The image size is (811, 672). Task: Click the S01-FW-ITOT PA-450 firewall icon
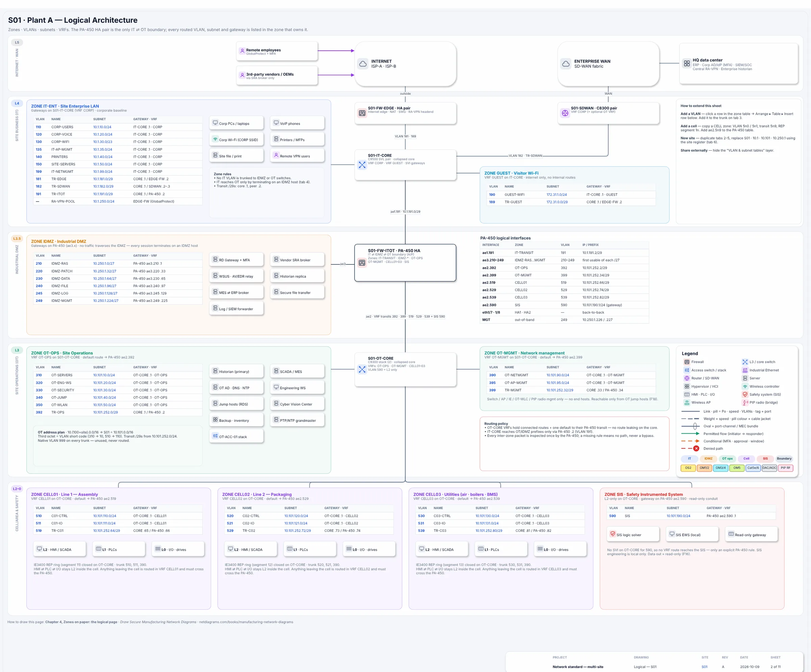[362, 263]
